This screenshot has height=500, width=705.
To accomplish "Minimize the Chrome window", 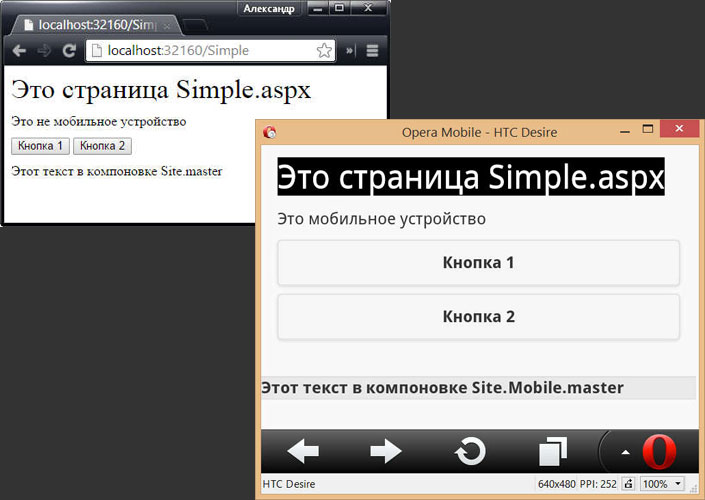I will [x=318, y=8].
